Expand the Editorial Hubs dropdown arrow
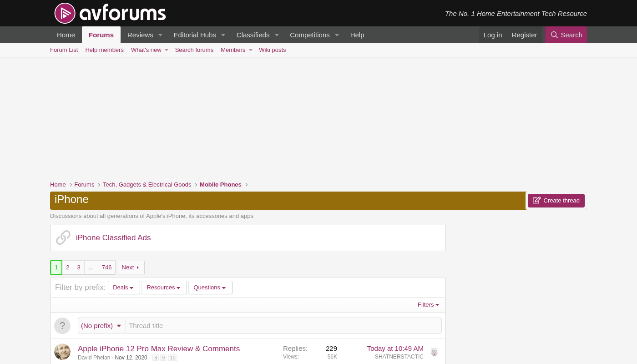This screenshot has height=364, width=637. (x=223, y=35)
